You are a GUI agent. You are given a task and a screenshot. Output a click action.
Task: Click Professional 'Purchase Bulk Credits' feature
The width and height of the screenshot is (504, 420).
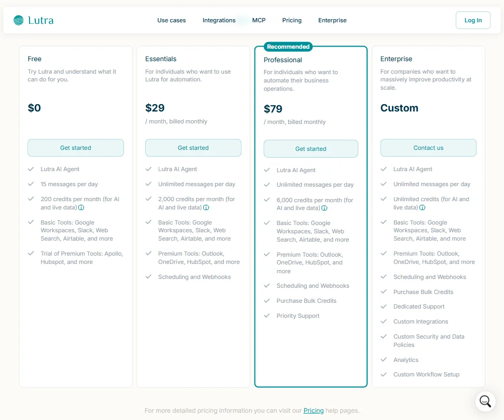pyautogui.click(x=306, y=301)
